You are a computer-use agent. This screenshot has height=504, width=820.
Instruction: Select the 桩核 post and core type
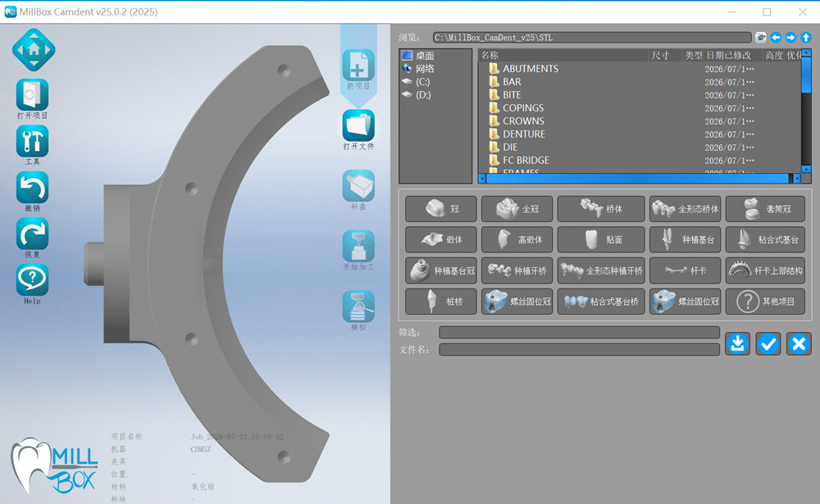pos(441,301)
